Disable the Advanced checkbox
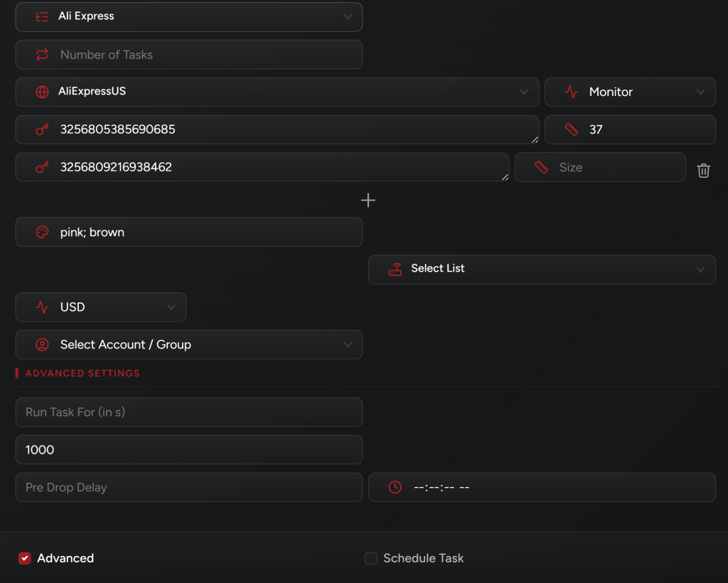Image resolution: width=728 pixels, height=583 pixels. [x=25, y=559]
